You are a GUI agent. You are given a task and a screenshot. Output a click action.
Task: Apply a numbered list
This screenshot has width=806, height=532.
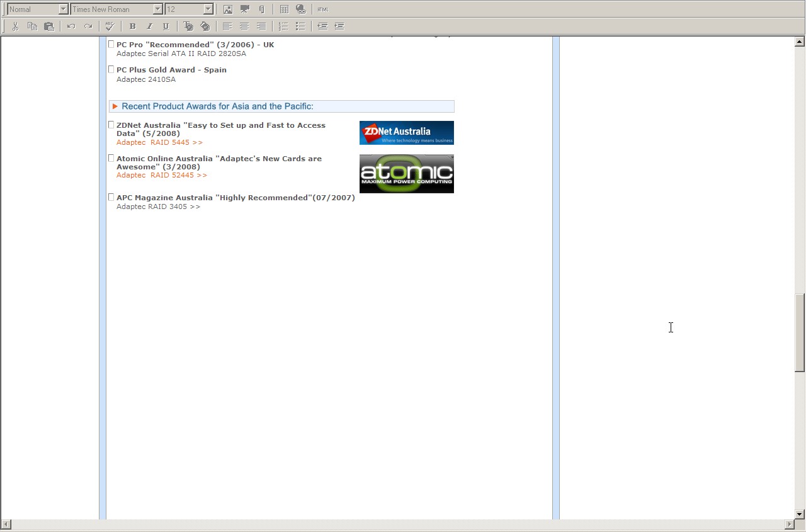(x=283, y=26)
